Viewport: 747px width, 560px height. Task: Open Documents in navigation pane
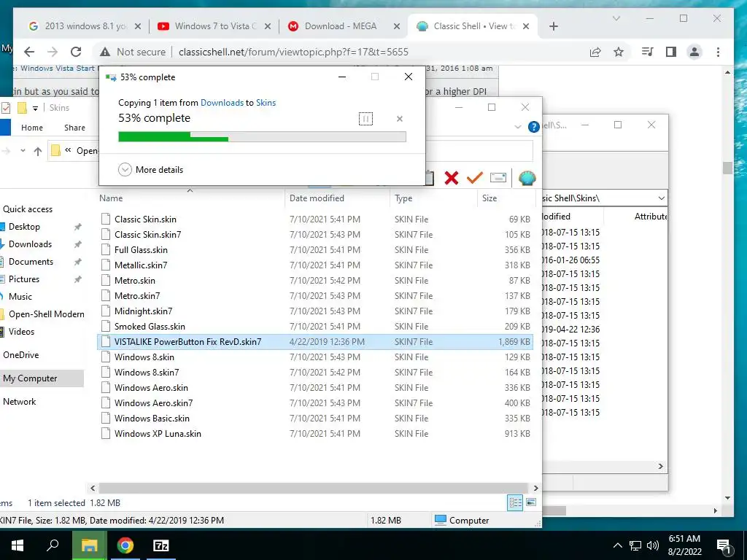click(31, 262)
